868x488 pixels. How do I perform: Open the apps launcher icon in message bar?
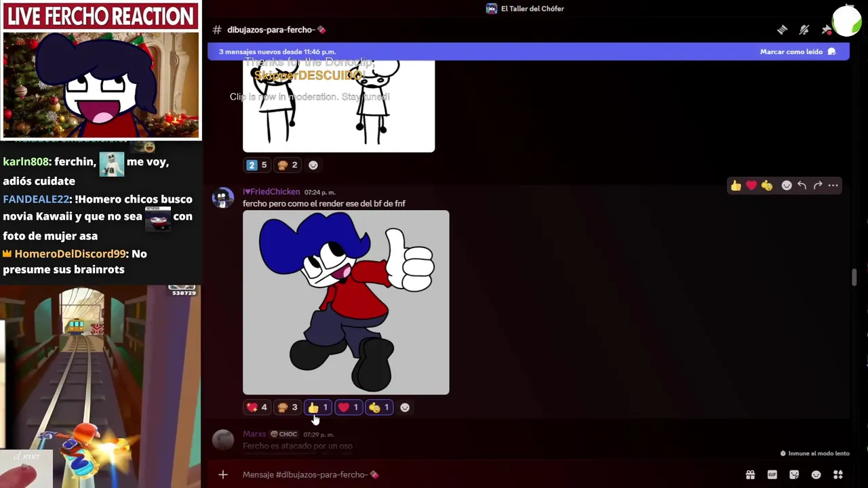tap(838, 474)
